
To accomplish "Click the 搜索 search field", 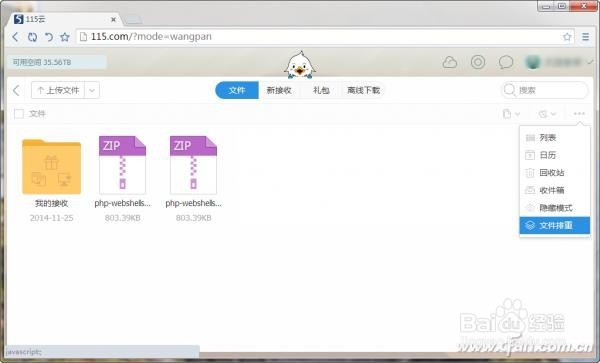I will pyautogui.click(x=544, y=91).
